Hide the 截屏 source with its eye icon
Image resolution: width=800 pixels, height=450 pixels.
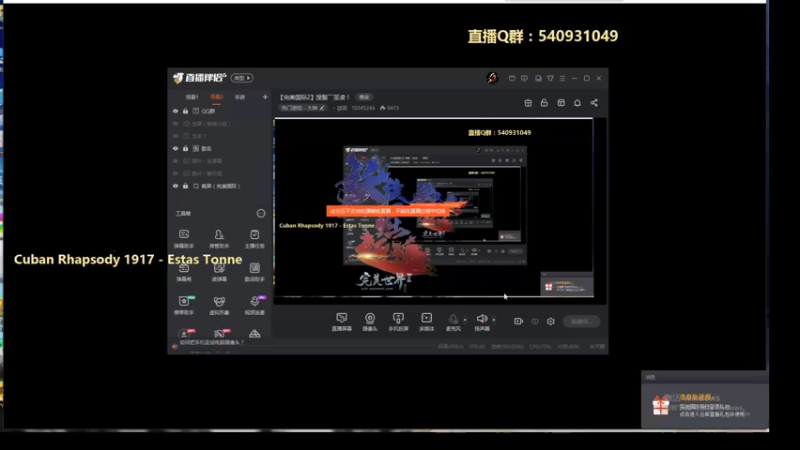[x=176, y=186]
